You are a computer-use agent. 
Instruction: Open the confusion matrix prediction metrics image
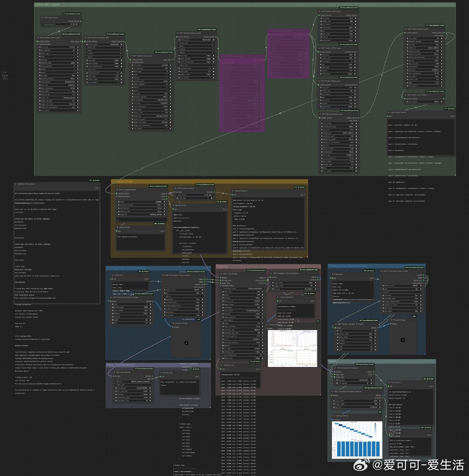pyautogui.click(x=357, y=439)
